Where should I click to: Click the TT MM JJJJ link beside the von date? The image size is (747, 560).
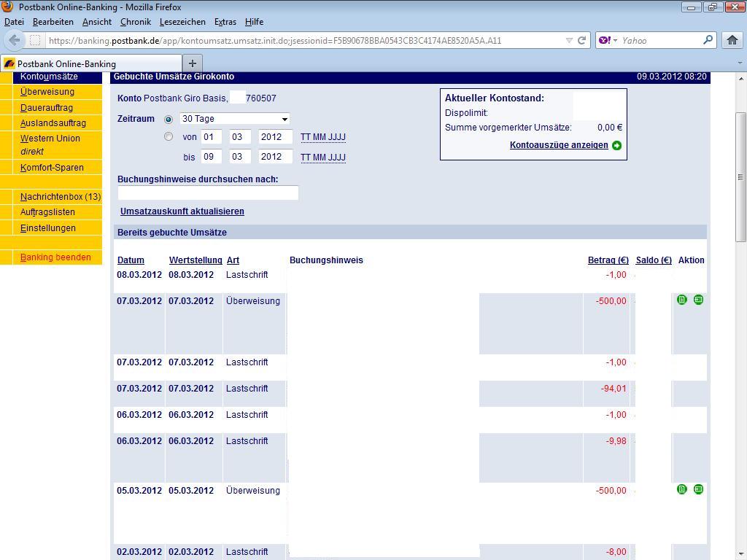[323, 137]
